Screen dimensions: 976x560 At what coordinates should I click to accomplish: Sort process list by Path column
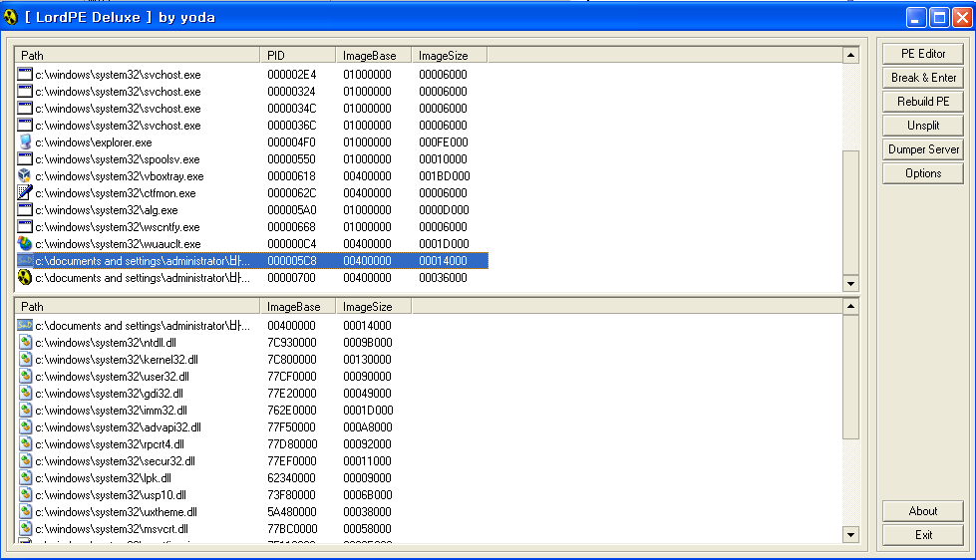137,56
